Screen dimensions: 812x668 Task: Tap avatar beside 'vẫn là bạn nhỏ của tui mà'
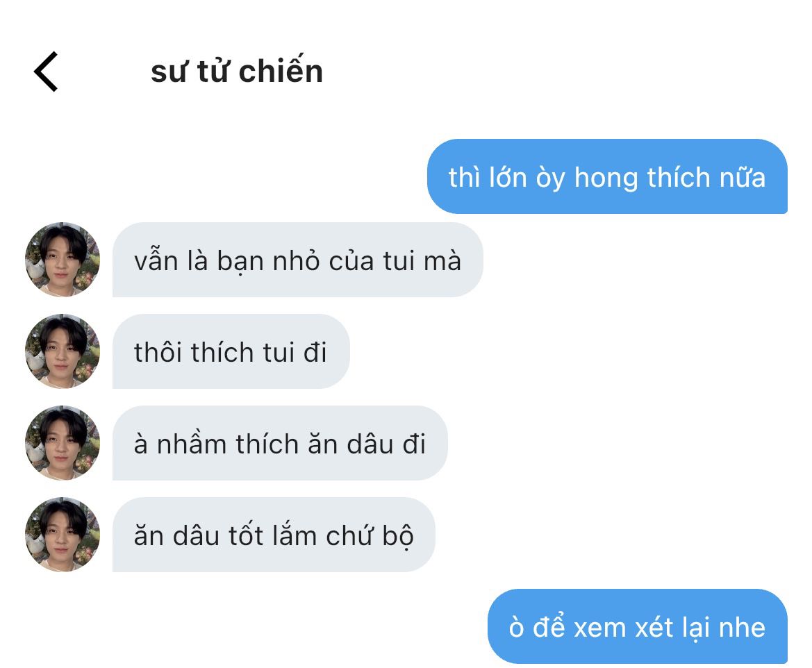point(63,260)
